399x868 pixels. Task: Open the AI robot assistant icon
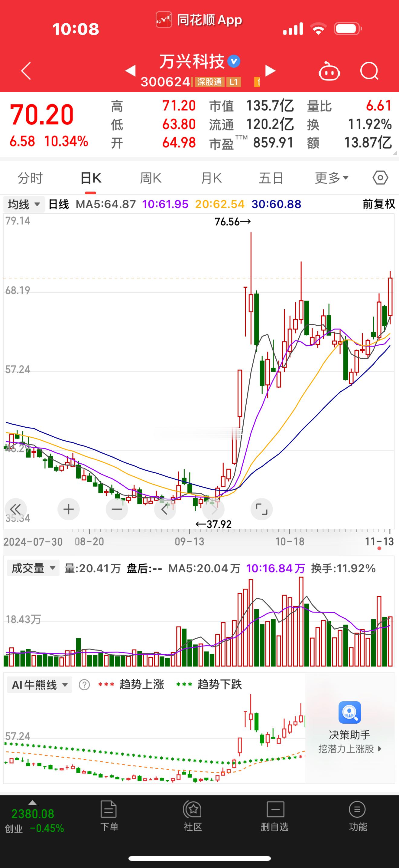[x=329, y=71]
